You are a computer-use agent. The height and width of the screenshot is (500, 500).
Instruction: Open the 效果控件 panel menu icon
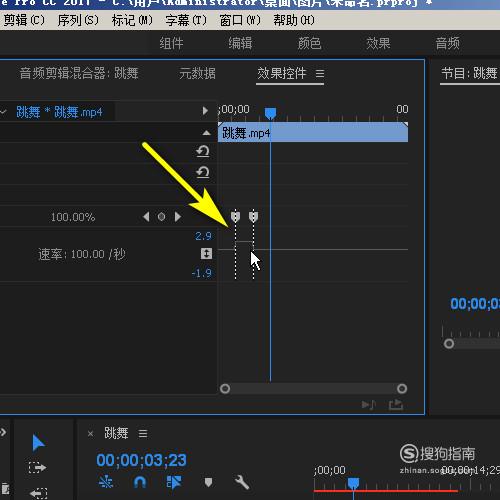point(320,73)
